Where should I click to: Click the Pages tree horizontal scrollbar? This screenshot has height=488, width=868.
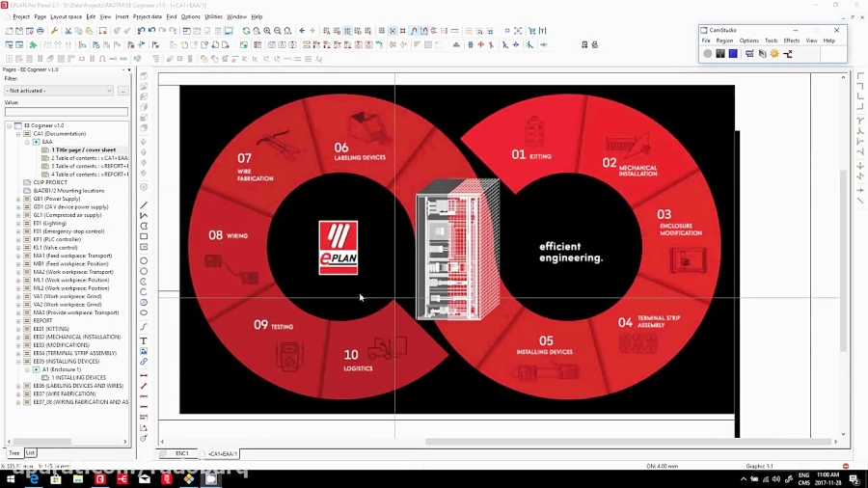pyautogui.click(x=42, y=442)
